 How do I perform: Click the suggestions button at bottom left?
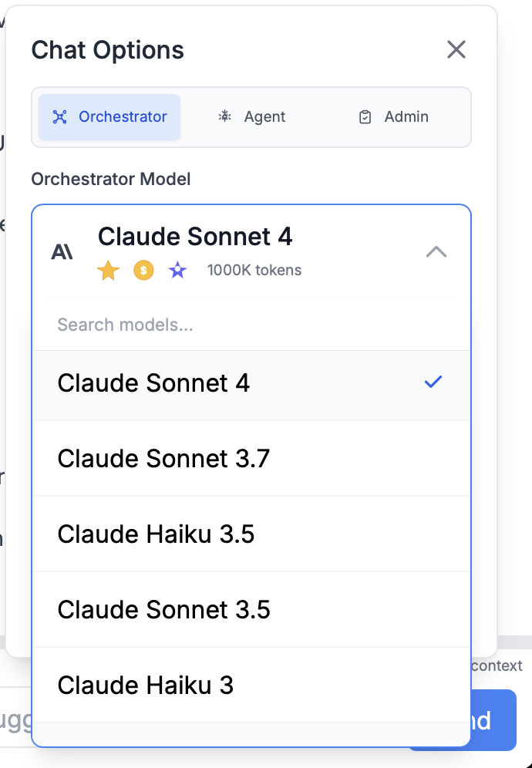(15, 720)
